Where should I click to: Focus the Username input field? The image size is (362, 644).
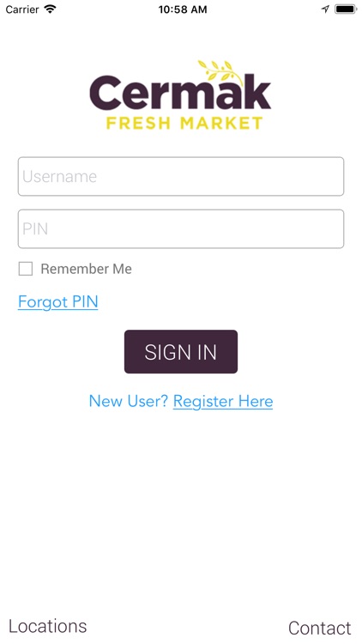tap(181, 176)
